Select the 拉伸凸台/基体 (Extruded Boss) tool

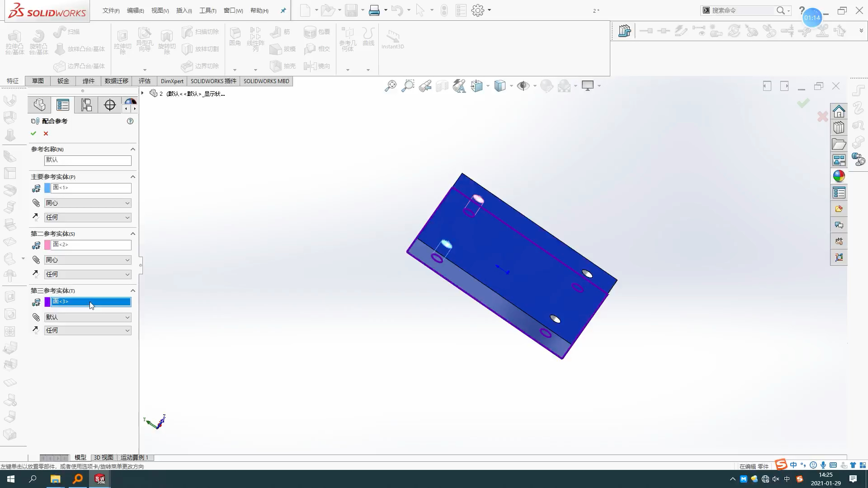(14, 42)
